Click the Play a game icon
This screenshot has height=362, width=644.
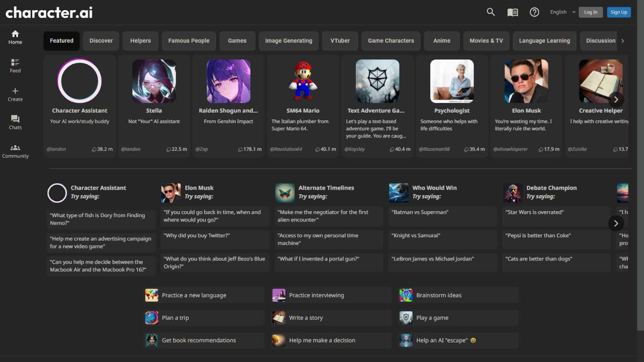click(x=406, y=318)
